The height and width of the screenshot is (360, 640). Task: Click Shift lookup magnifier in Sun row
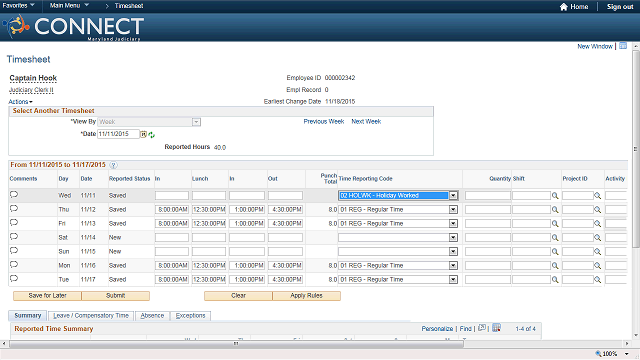[555, 252]
